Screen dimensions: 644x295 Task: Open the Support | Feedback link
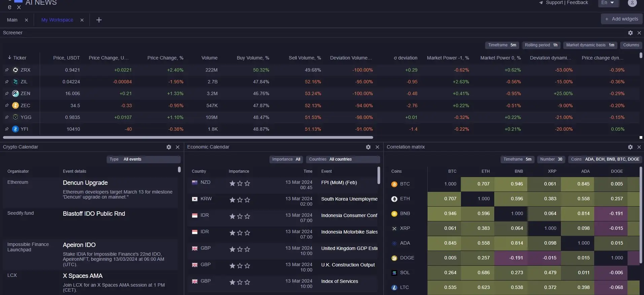point(566,3)
